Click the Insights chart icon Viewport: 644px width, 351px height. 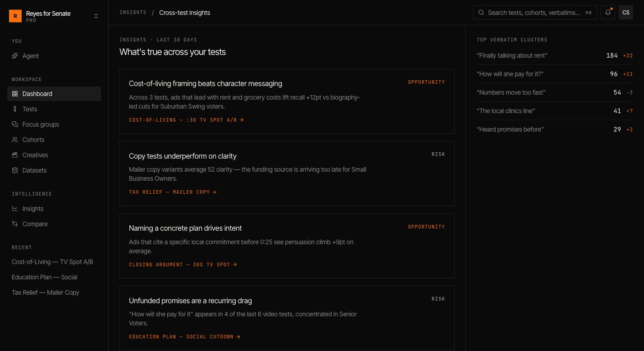point(15,209)
